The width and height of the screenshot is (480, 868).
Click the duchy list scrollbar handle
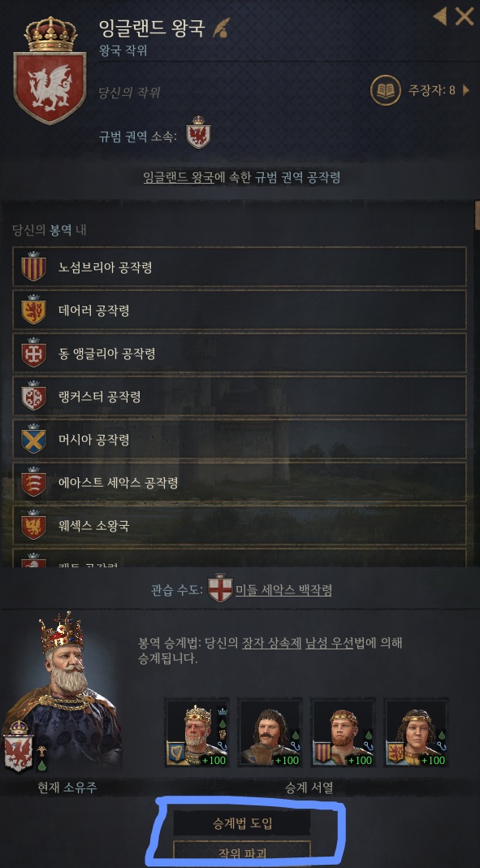pyautogui.click(x=478, y=215)
